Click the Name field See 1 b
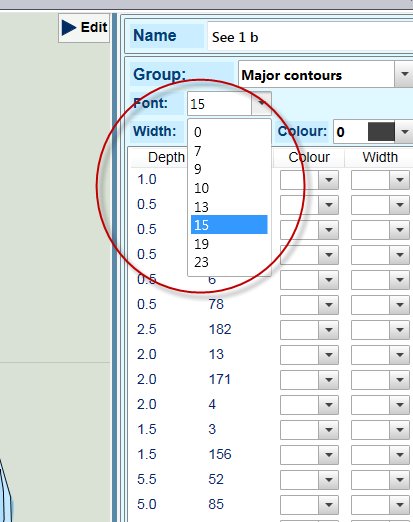This screenshot has height=522, width=413. (x=310, y=37)
